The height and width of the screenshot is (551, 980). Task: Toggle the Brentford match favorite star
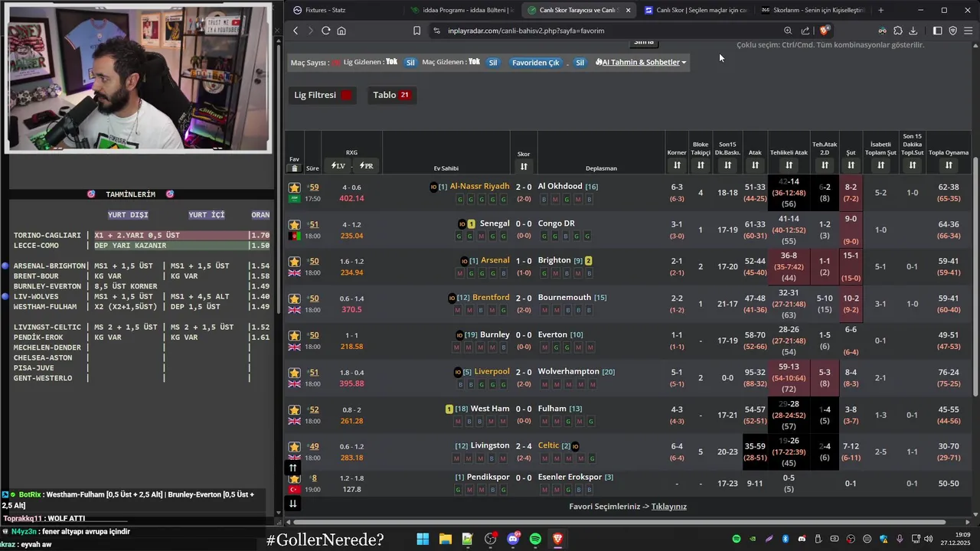tap(294, 298)
